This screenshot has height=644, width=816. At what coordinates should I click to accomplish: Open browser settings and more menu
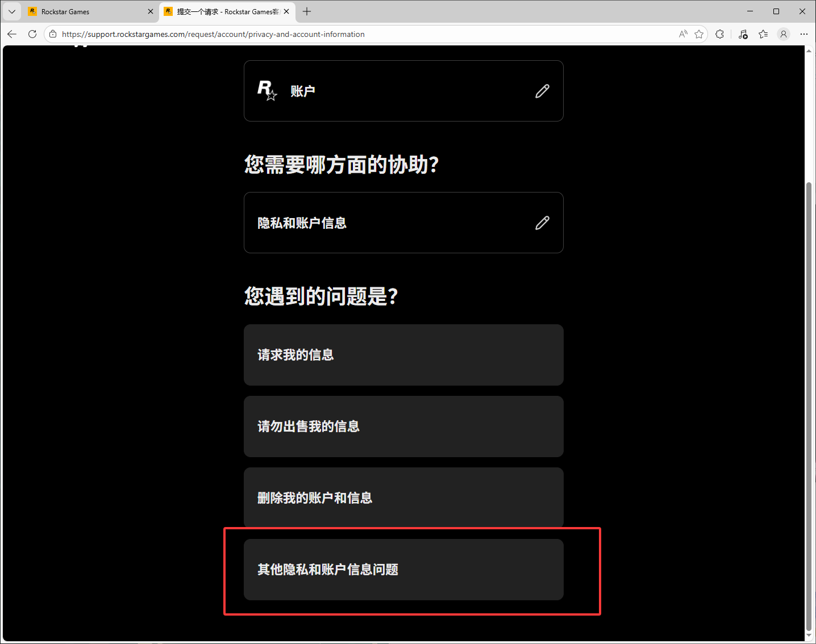click(x=803, y=34)
